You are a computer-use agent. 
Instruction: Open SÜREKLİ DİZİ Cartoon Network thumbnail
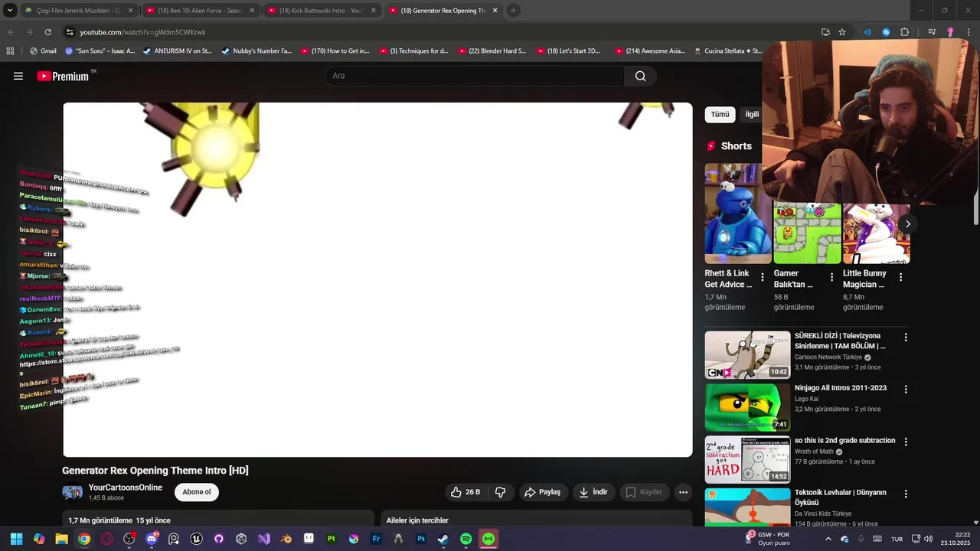point(747,355)
